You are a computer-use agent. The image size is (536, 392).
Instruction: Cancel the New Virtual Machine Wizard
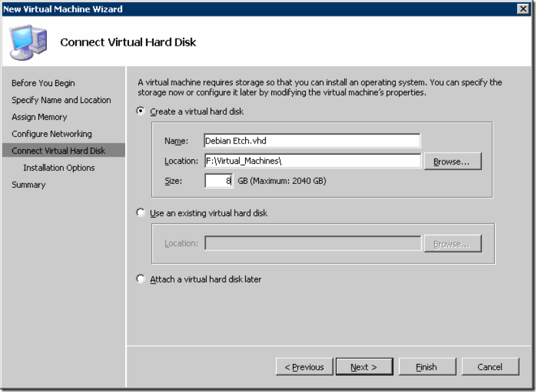(490, 367)
